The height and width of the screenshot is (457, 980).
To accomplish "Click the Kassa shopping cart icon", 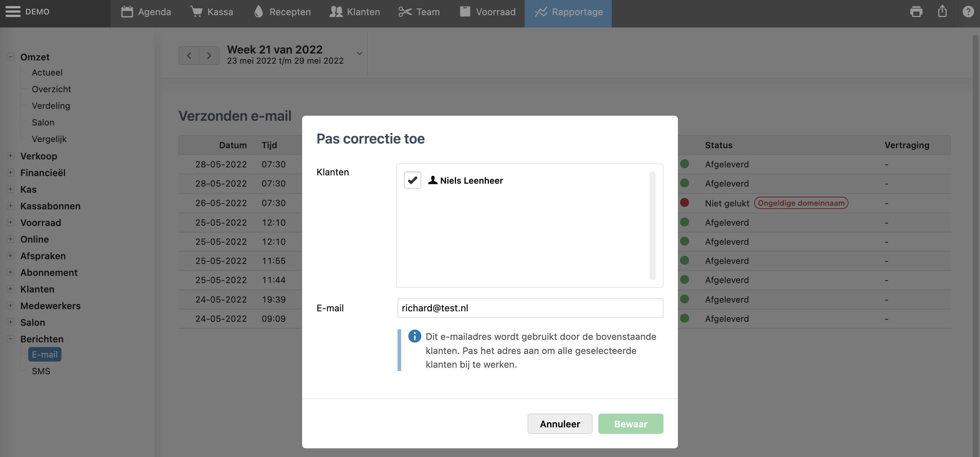I will 196,12.
